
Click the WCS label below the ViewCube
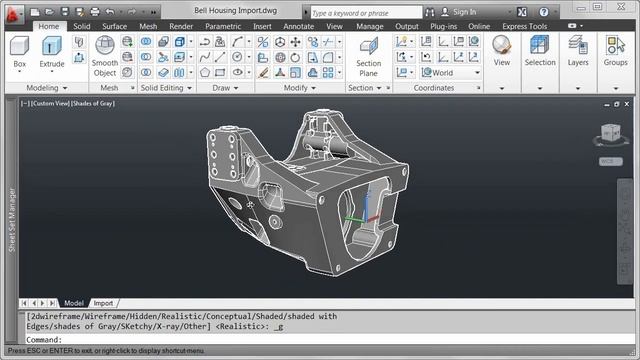pyautogui.click(x=611, y=162)
